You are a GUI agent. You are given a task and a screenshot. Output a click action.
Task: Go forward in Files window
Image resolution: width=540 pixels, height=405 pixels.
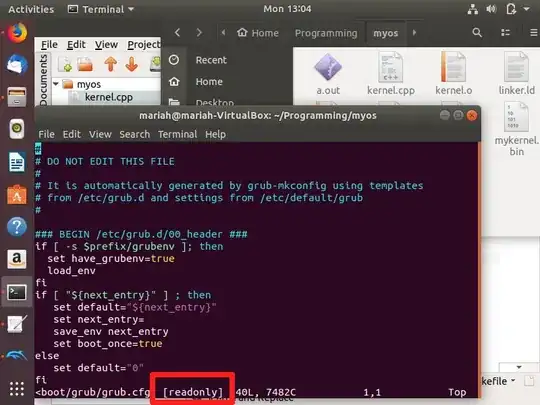(x=199, y=33)
